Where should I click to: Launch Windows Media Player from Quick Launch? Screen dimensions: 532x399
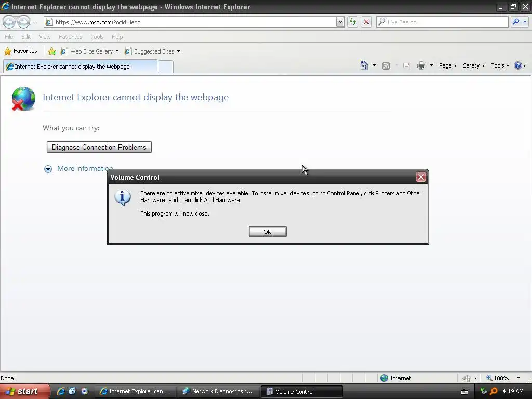tap(85, 391)
